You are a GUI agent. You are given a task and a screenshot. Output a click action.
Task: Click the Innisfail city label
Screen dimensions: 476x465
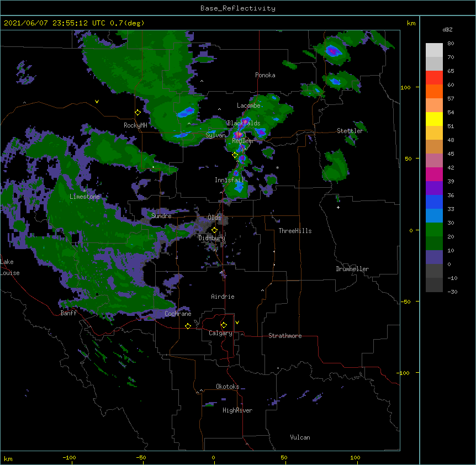point(229,180)
